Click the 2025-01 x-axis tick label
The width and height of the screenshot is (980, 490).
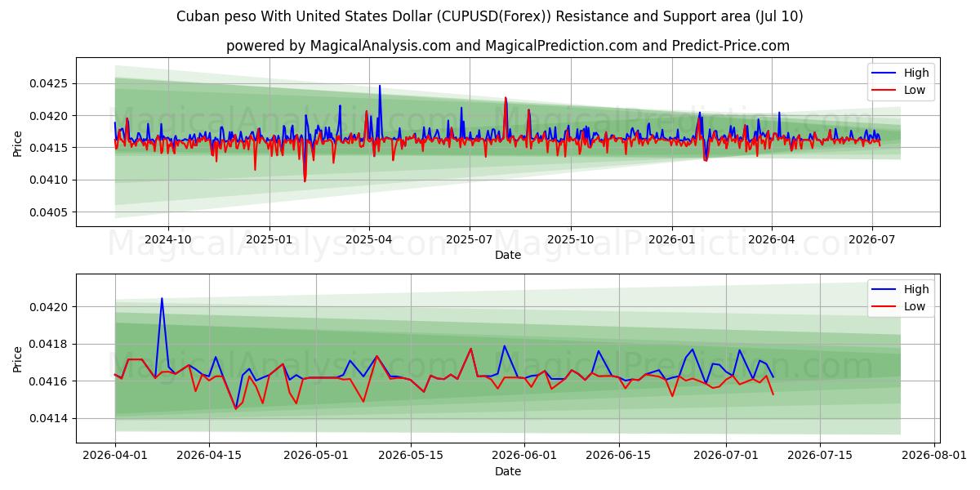click(x=269, y=239)
